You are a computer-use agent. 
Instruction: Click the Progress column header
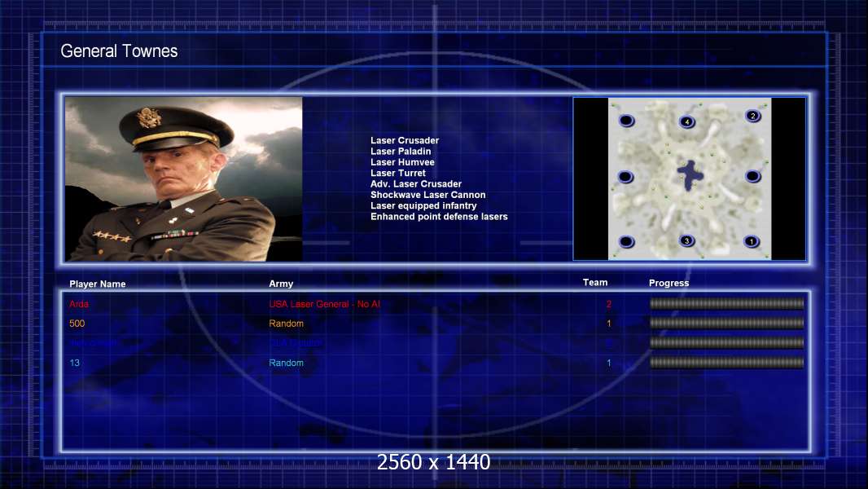[669, 284]
